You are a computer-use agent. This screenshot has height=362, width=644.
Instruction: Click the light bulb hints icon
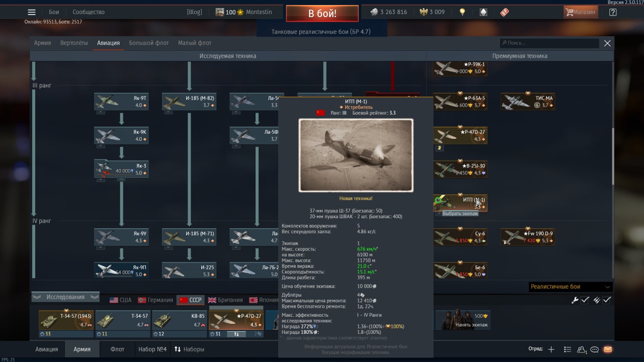coord(462,12)
